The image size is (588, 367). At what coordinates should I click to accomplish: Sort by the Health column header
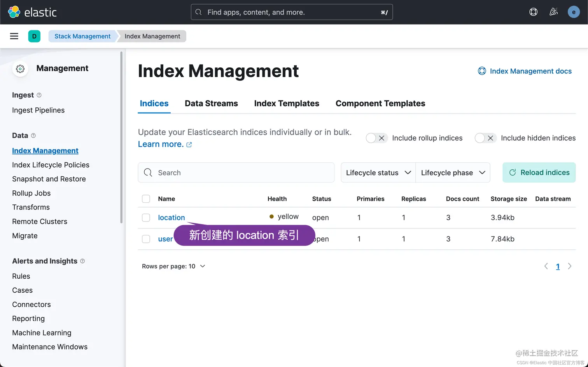[277, 199]
